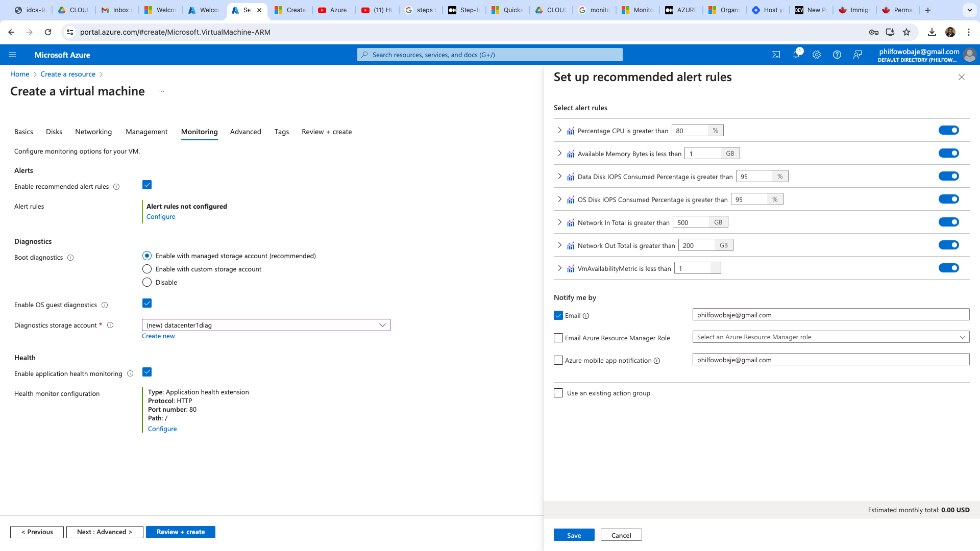Open the Cloud Shell icon
This screenshot has width=980, height=551.
coord(776,55)
